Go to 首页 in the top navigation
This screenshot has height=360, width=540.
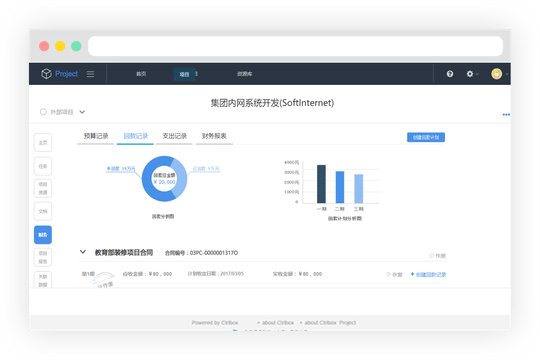[x=141, y=74]
